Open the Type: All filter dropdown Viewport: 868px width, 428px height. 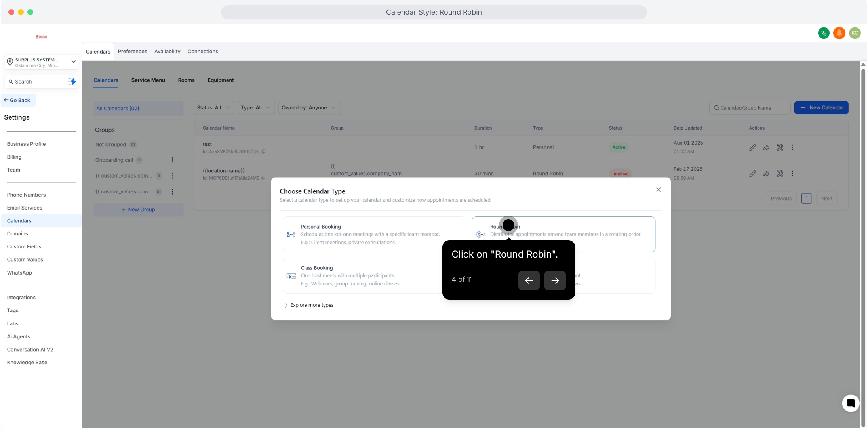pyautogui.click(x=256, y=108)
